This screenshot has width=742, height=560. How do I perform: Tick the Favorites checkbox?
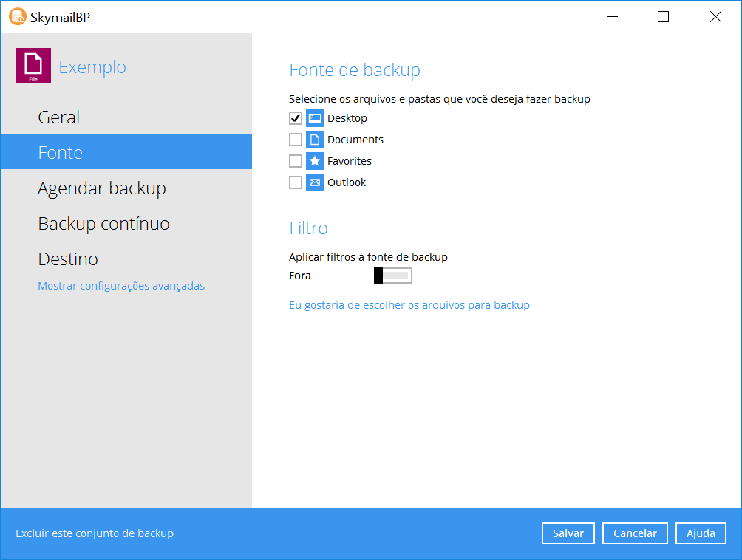[x=296, y=161]
